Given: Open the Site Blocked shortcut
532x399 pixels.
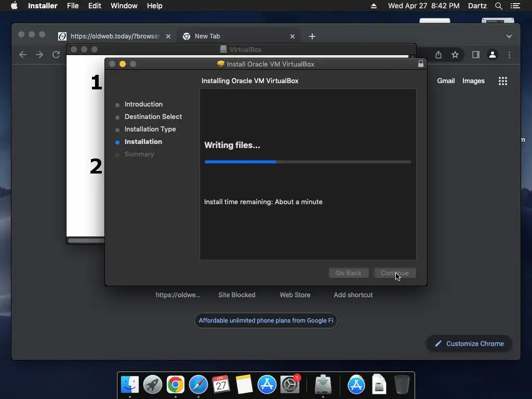Looking at the screenshot, I should [236, 295].
